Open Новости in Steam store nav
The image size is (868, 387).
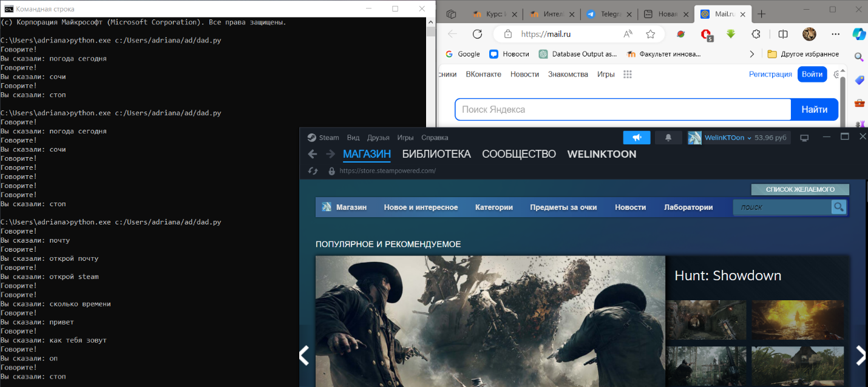[x=630, y=207]
